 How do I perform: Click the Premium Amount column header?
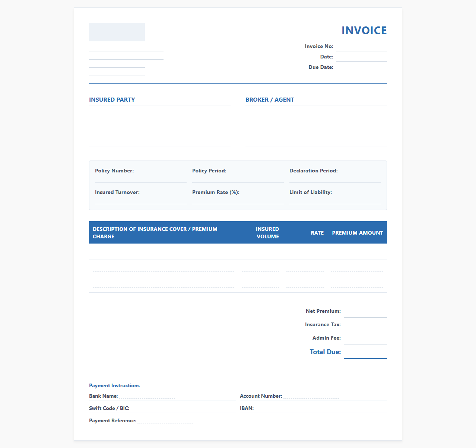pos(357,233)
